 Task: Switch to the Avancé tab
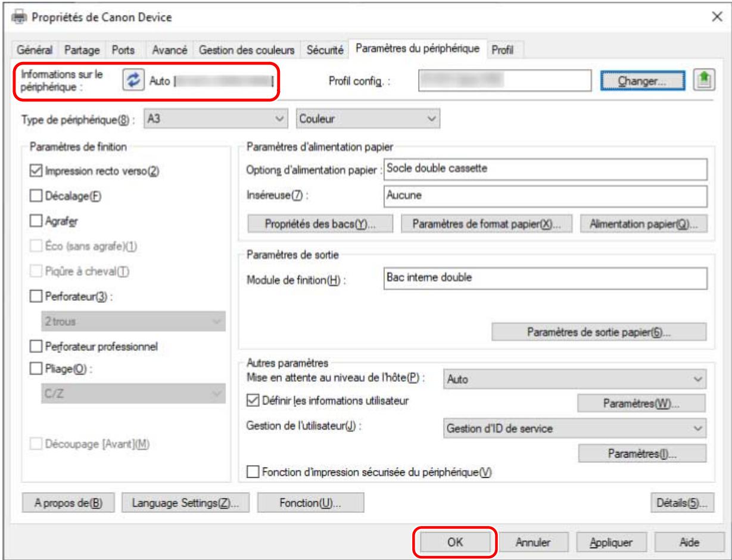tap(170, 51)
